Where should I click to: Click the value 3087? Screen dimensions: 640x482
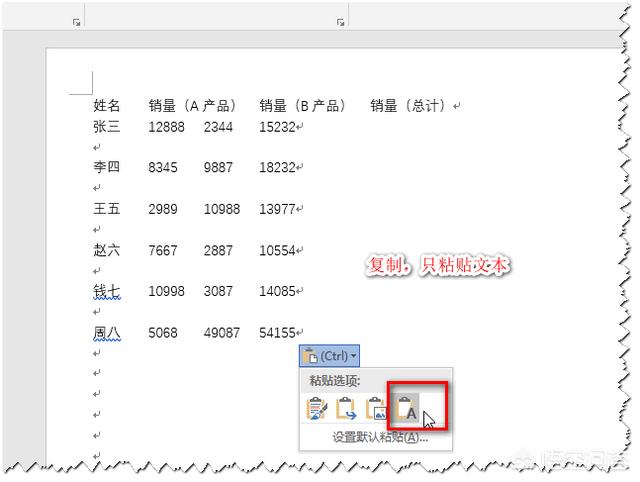click(218, 291)
